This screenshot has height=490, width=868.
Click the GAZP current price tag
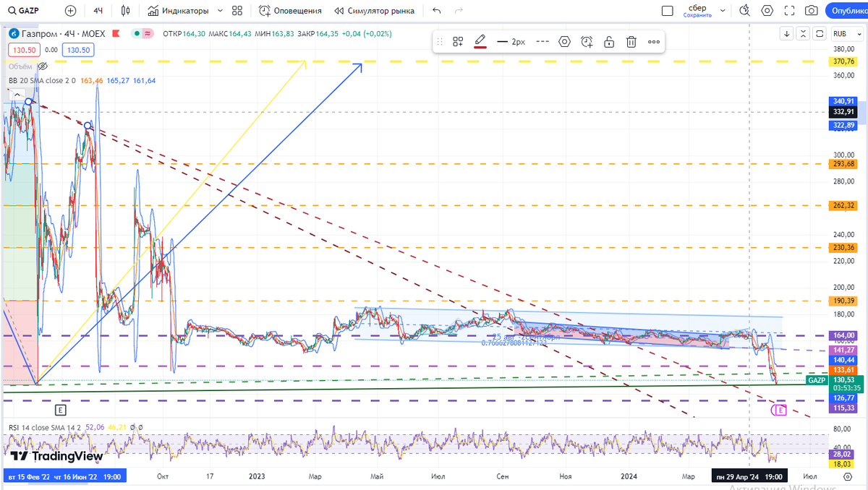[817, 380]
